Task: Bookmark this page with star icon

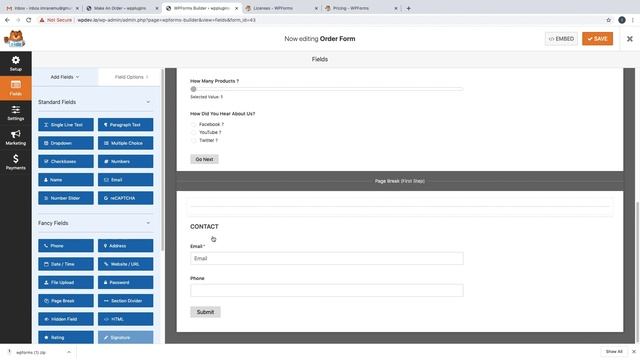Action: (x=609, y=20)
